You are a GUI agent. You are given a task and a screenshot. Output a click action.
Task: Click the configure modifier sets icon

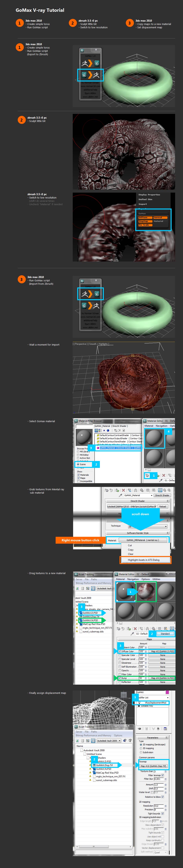coord(166,728)
